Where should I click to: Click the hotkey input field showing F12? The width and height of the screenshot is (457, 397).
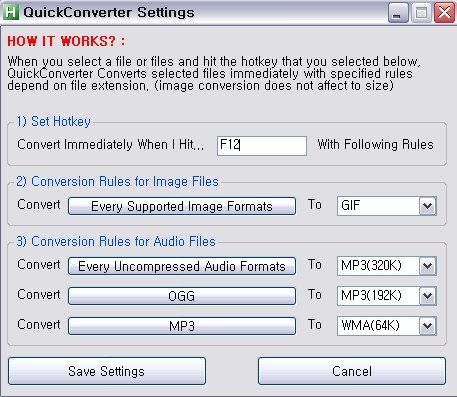(262, 146)
